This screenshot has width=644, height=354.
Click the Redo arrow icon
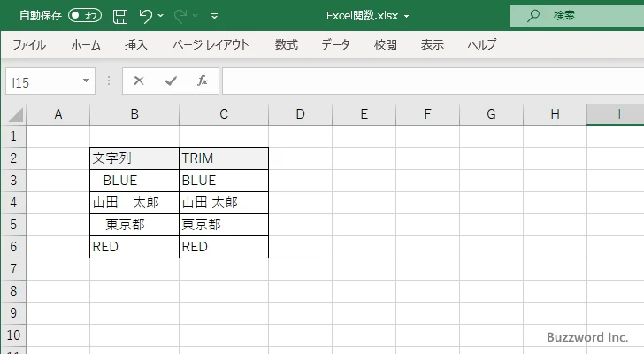(x=180, y=16)
